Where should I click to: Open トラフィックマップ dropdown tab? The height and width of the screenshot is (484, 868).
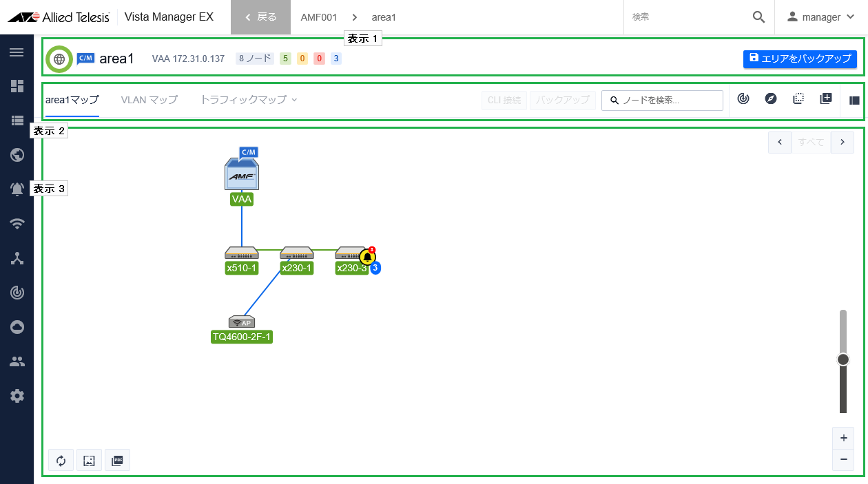249,100
